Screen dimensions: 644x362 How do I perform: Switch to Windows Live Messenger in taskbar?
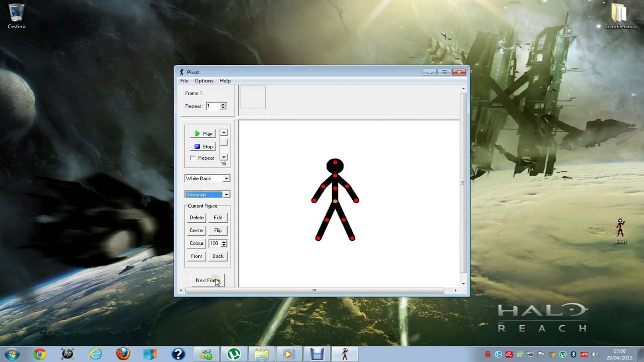coord(206,354)
